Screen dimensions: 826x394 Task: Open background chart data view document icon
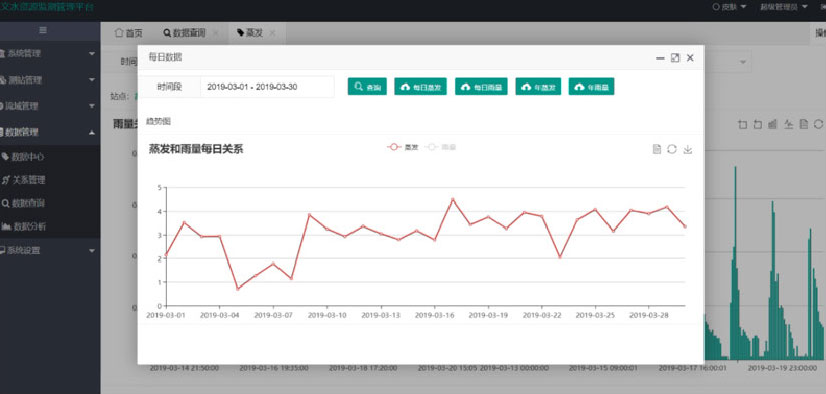[803, 124]
